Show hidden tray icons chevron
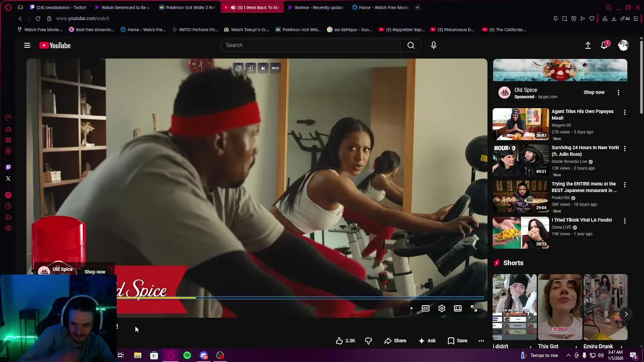Viewport: 644px width, 362px height. [x=569, y=355]
